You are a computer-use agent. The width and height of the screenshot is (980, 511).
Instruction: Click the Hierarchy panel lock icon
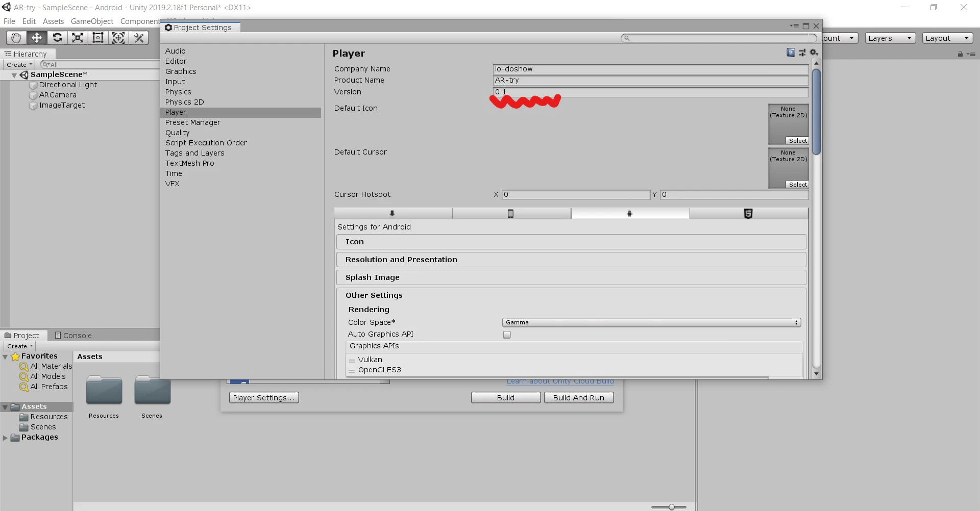(x=960, y=54)
